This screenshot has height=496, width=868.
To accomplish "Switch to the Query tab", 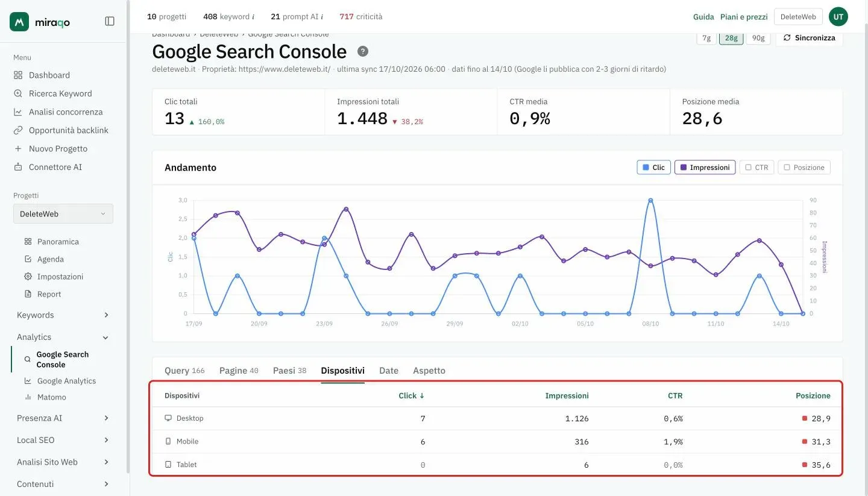I will point(184,371).
